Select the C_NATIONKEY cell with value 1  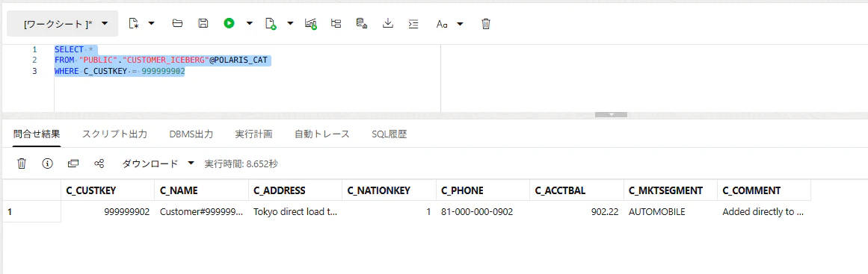(x=390, y=211)
